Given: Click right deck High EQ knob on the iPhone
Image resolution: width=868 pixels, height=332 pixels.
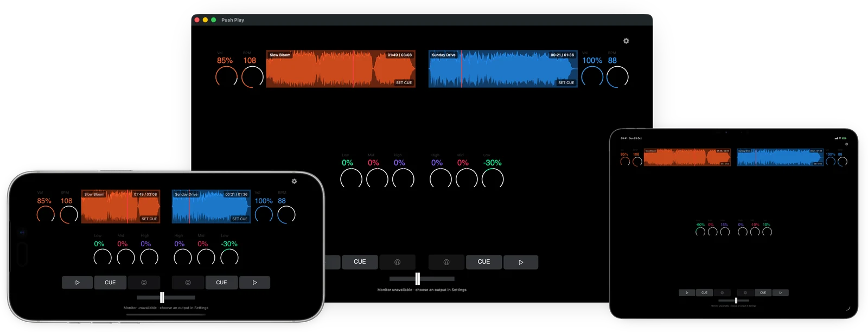Looking at the screenshot, I should (183, 258).
